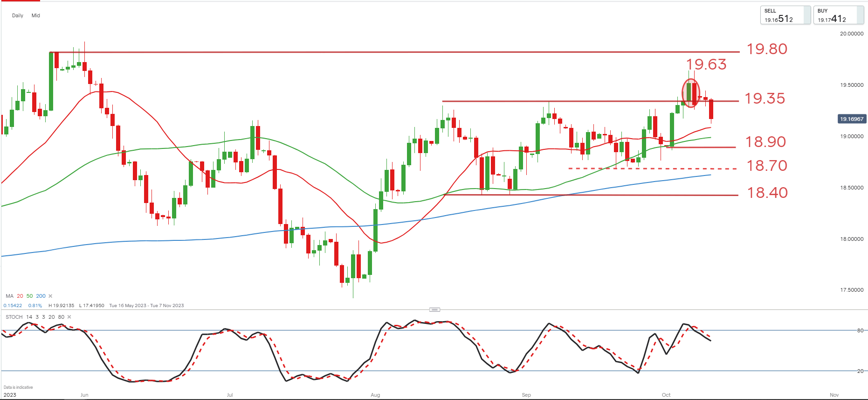868x400 pixels.
Task: Select the STOCH period value 14
Action: point(29,317)
